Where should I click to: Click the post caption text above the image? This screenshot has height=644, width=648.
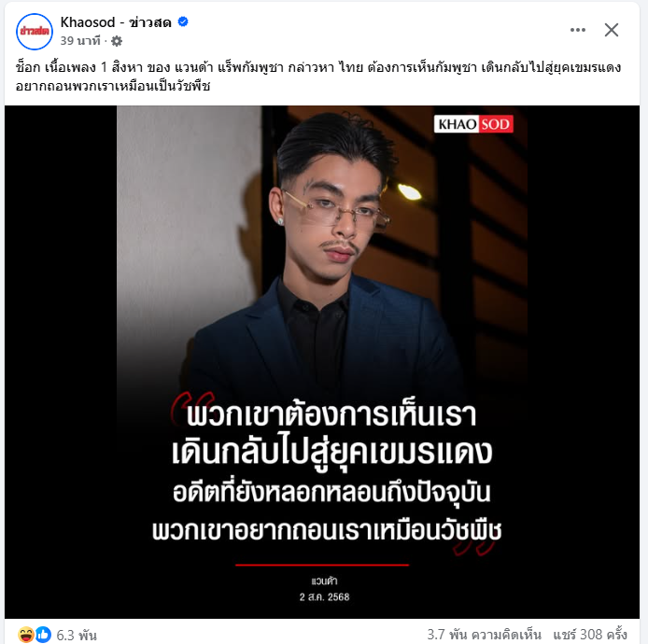(x=318, y=77)
